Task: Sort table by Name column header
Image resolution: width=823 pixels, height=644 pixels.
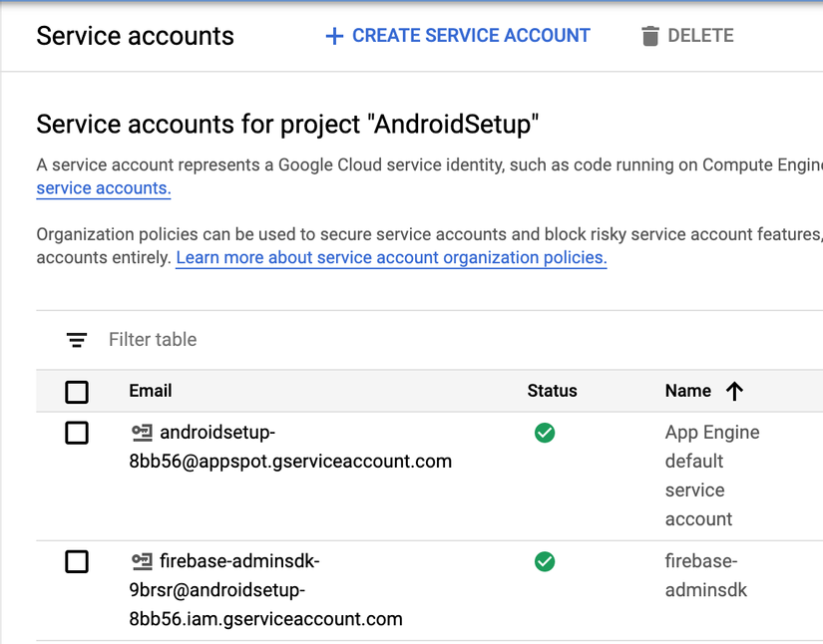Action: coord(688,391)
